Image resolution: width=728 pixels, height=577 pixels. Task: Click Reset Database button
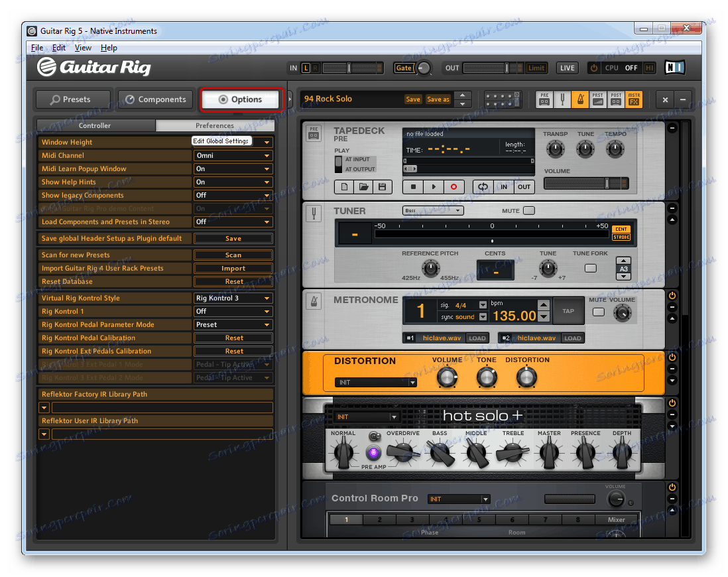click(233, 281)
